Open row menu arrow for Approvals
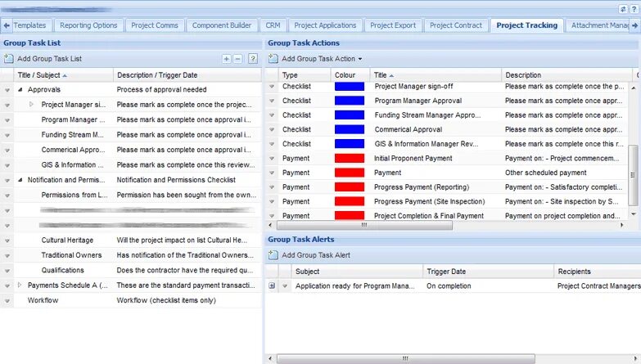 7,90
